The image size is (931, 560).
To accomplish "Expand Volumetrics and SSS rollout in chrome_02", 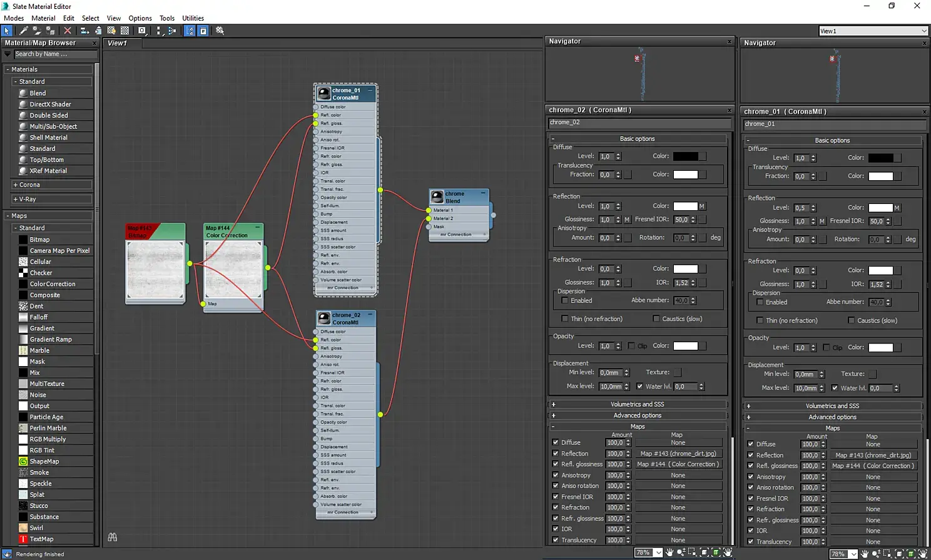I will [637, 404].
